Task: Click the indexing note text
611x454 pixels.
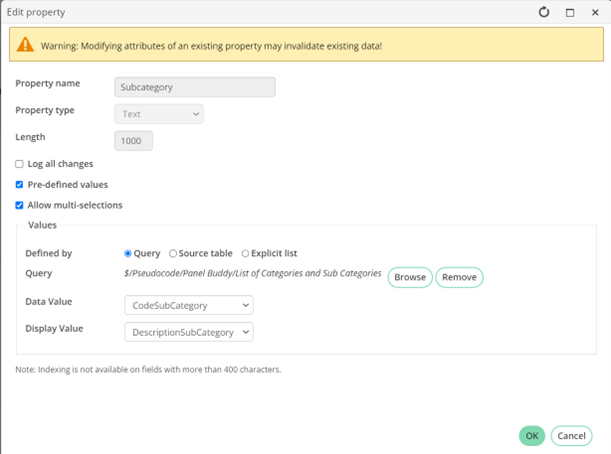Action: (x=148, y=369)
